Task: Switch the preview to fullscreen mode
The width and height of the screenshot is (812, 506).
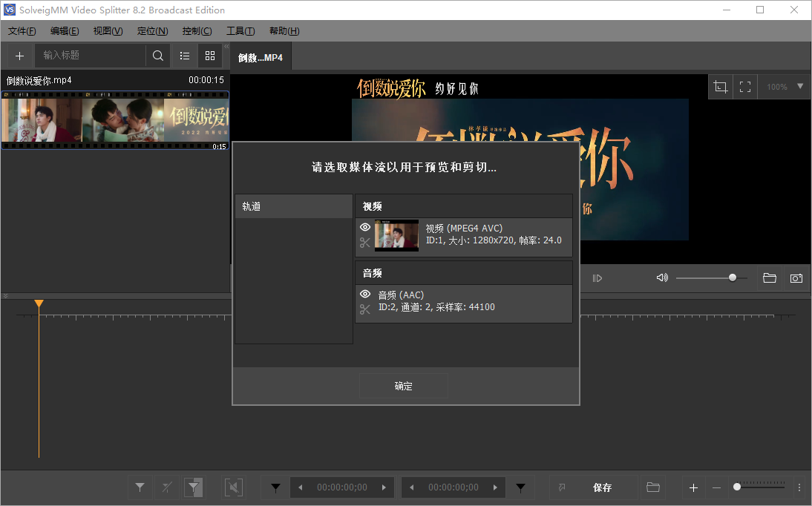Action: pyautogui.click(x=745, y=86)
